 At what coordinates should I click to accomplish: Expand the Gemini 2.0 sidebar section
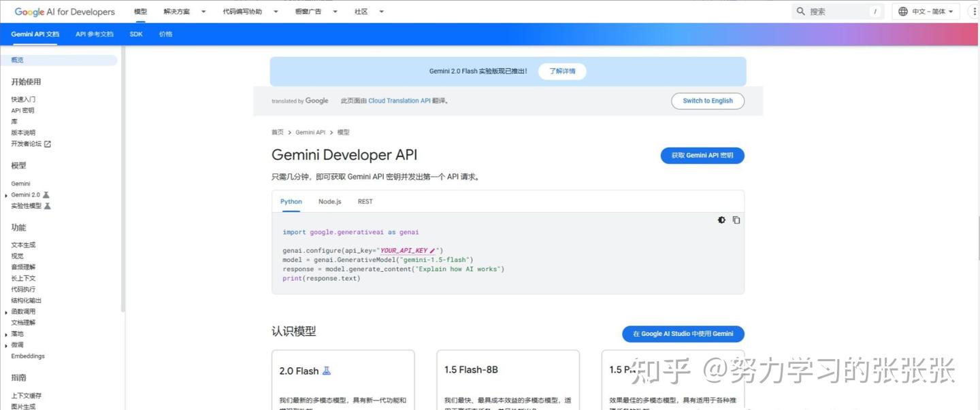pyautogui.click(x=5, y=194)
